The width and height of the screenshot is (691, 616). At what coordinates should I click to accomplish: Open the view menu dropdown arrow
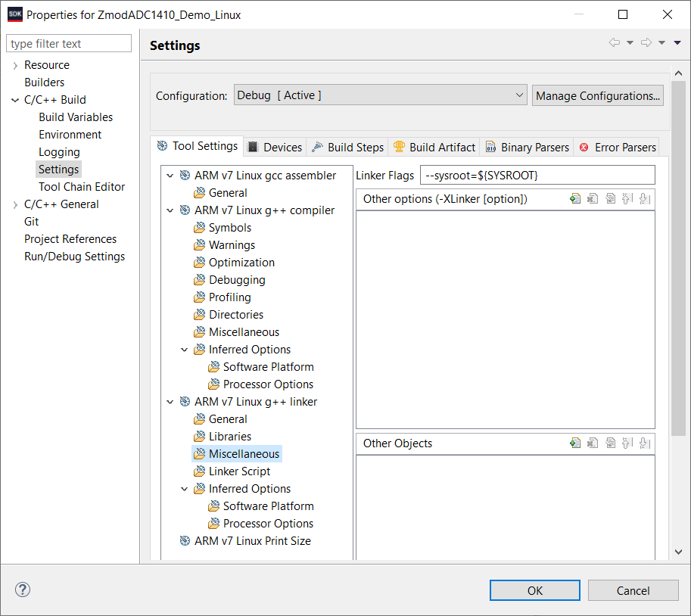click(677, 42)
